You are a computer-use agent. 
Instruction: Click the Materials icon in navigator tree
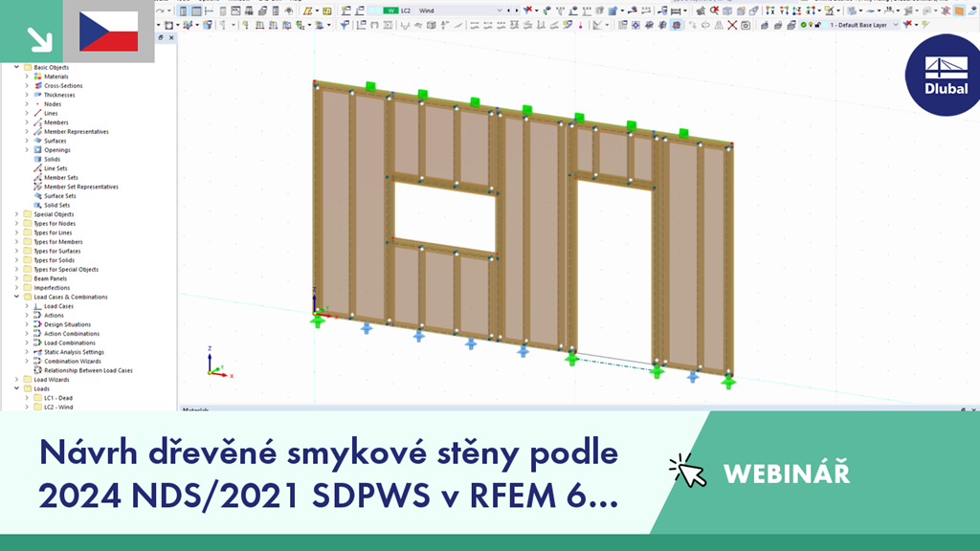pyautogui.click(x=37, y=77)
